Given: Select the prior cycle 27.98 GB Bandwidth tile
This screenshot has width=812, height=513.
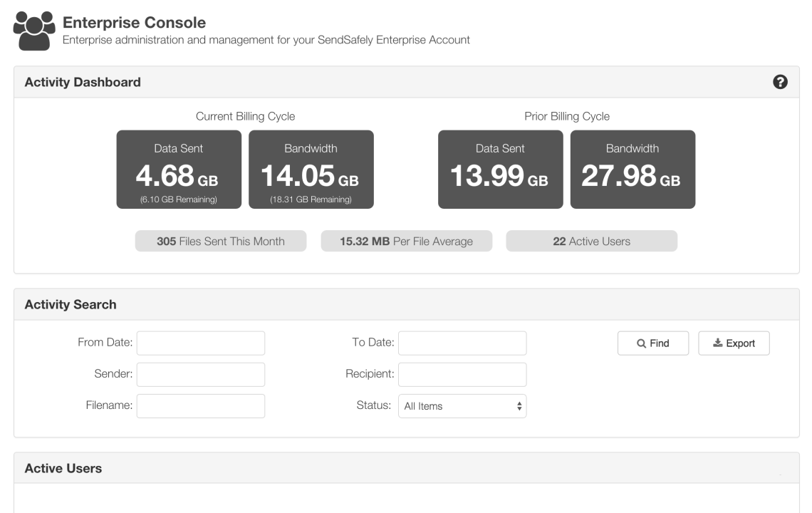Looking at the screenshot, I should tap(633, 170).
